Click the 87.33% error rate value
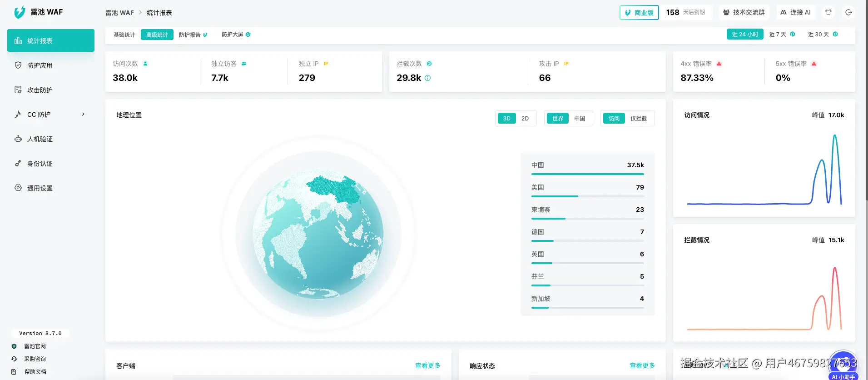Image resolution: width=868 pixels, height=380 pixels. coord(697,78)
